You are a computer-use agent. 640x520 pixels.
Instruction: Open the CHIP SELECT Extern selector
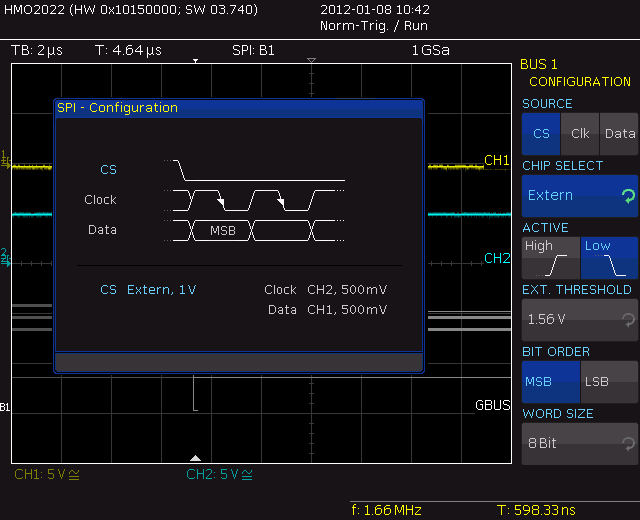pos(579,196)
